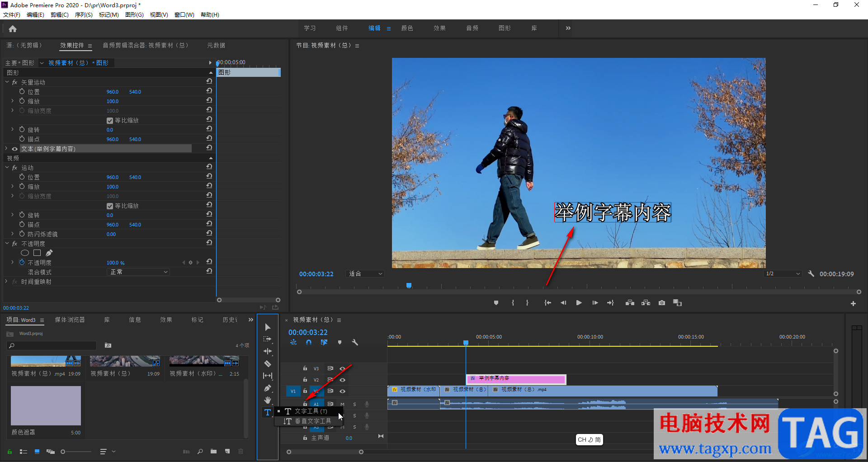Play the program monitor
Screen dimensions: 868x462
click(579, 303)
